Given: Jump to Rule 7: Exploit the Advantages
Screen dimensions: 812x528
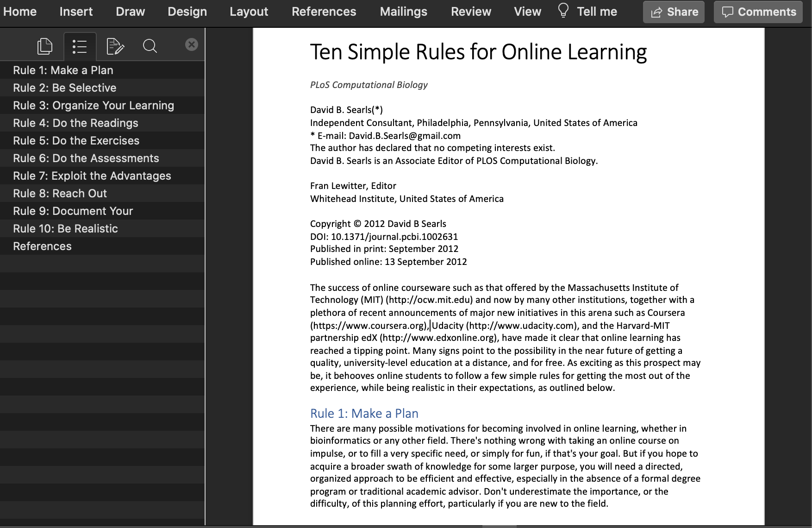Looking at the screenshot, I should tap(92, 176).
